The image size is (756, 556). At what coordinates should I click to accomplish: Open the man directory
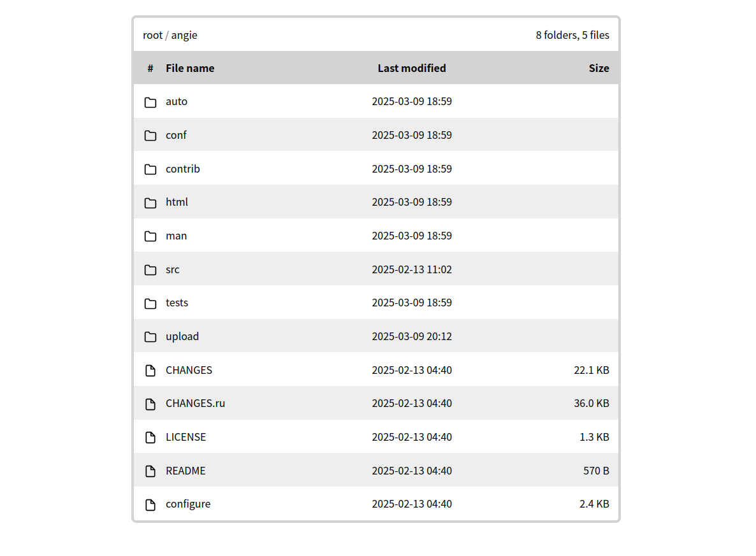176,236
